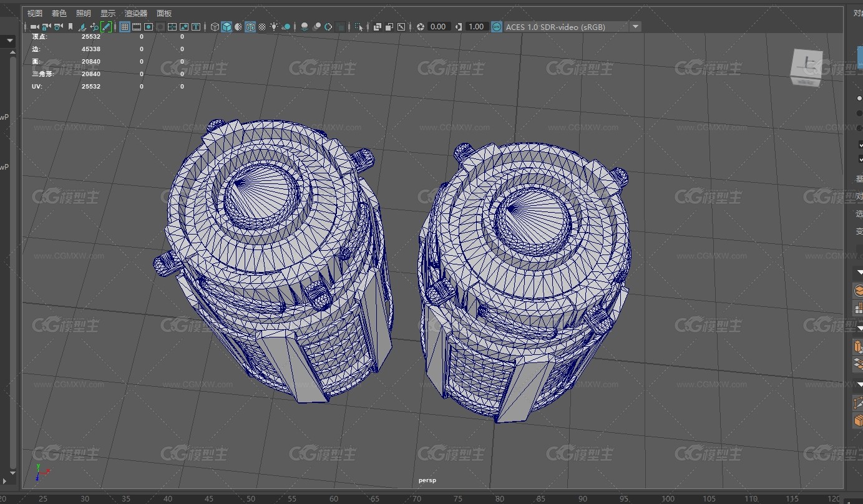Toggle X-ray active components icon
Image resolution: width=863 pixels, height=504 pixels.
pos(389,27)
